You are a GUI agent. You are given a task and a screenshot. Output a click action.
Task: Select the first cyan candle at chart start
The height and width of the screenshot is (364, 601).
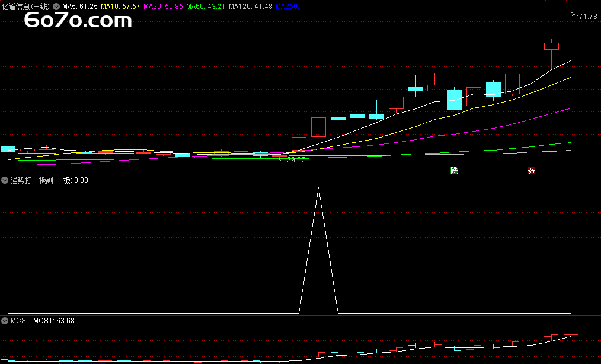(x=8, y=149)
